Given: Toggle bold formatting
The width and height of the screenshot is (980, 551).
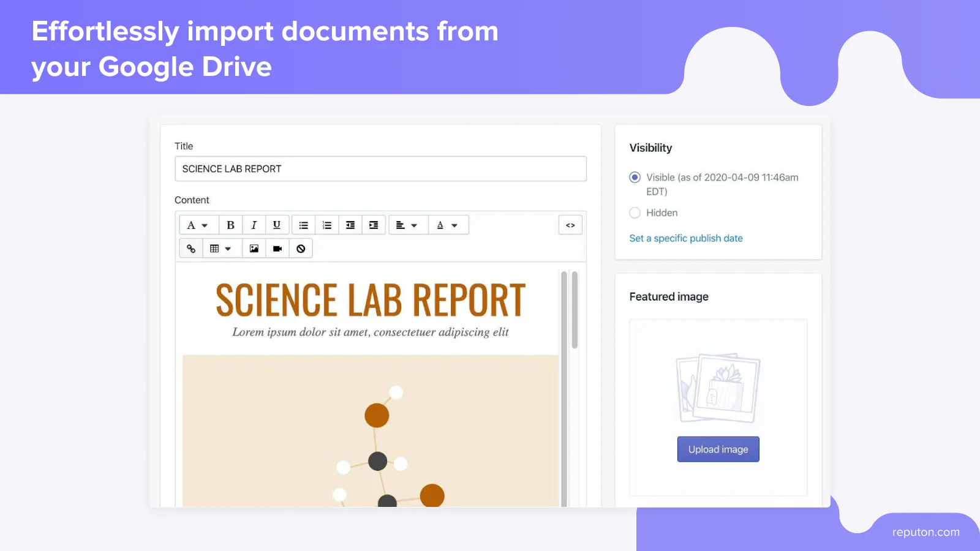Looking at the screenshot, I should pos(231,225).
